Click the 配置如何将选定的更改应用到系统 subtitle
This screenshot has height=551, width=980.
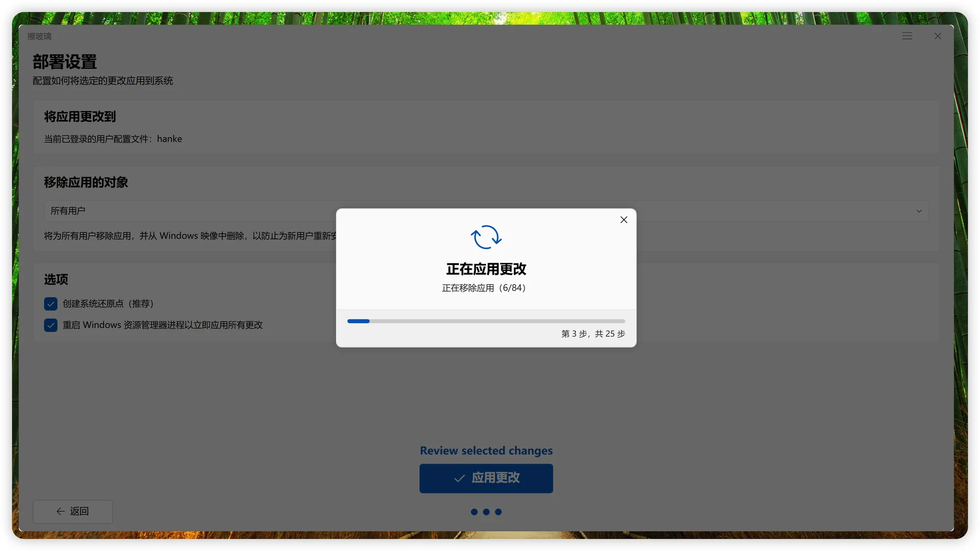103,81
